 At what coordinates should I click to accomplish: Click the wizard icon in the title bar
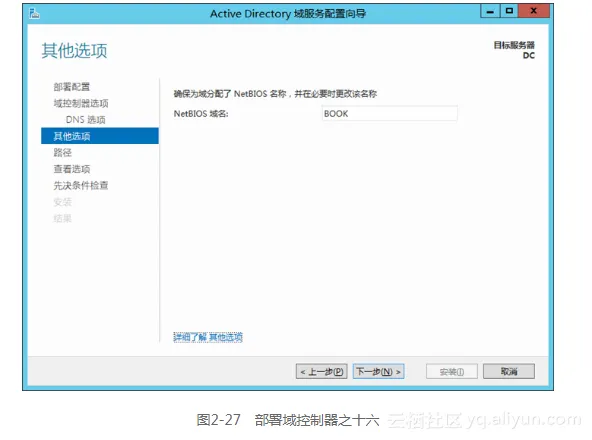click(x=34, y=14)
